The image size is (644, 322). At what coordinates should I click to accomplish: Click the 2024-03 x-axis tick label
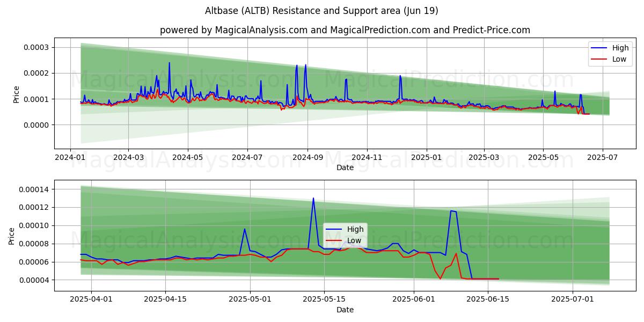pyautogui.click(x=128, y=157)
